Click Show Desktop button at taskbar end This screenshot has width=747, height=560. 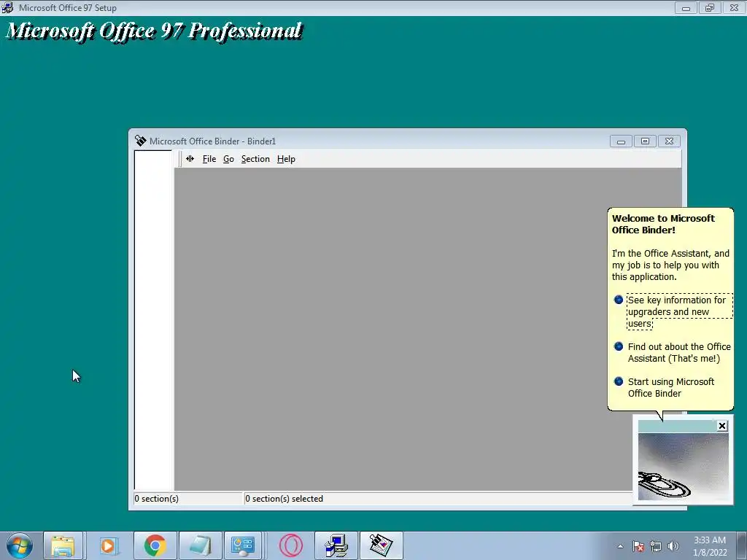tap(742, 545)
